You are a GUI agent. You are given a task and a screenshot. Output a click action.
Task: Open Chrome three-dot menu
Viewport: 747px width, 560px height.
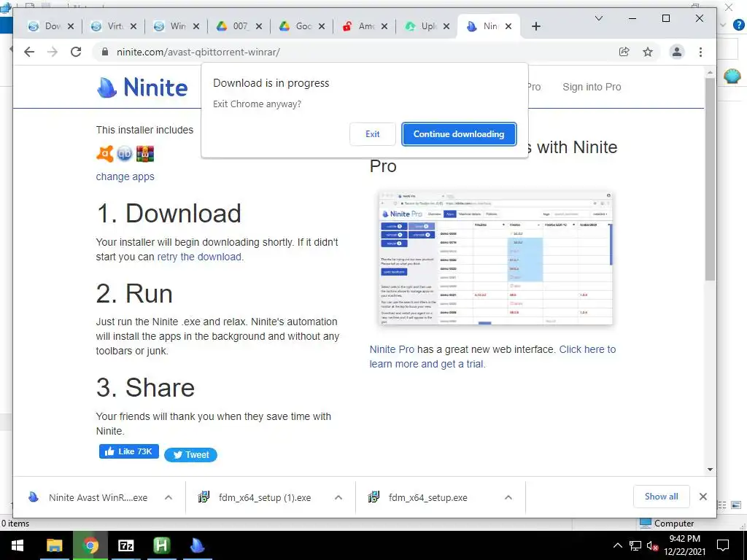700,52
